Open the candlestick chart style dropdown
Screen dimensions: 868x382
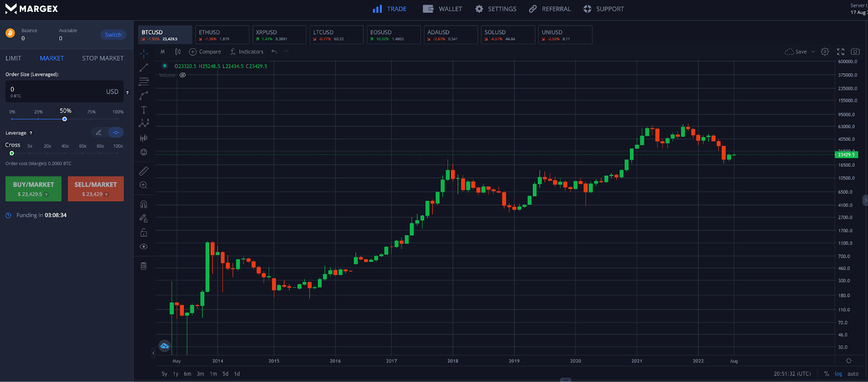tap(178, 52)
